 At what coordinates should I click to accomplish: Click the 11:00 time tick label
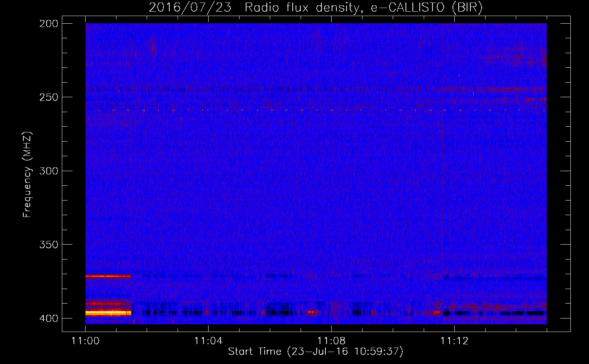coord(86,341)
